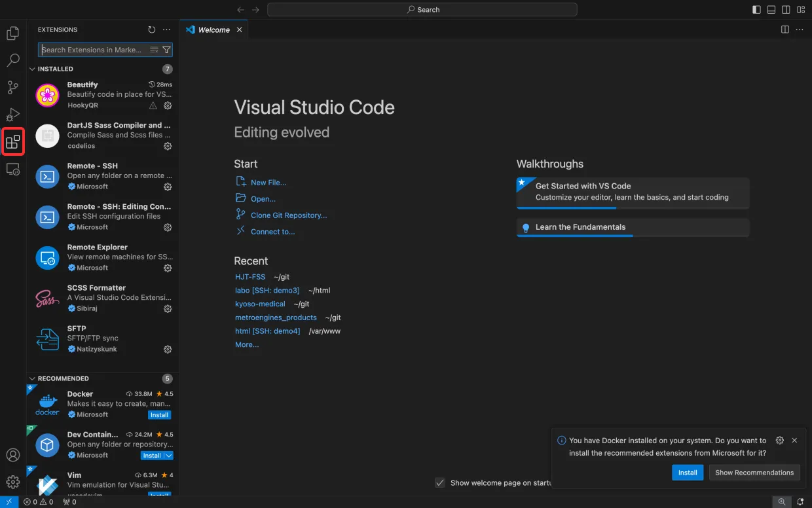Install the Docker extension from list
Screen dimensions: 812x508
pyautogui.click(x=159, y=415)
